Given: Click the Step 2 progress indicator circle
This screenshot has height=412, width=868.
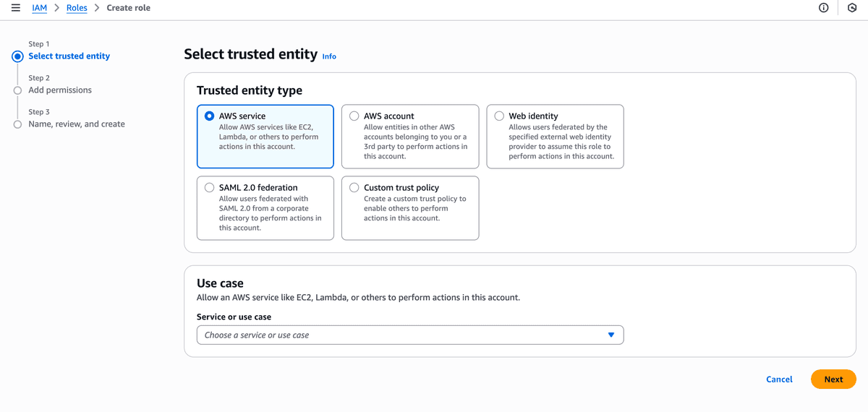Looking at the screenshot, I should click(18, 90).
